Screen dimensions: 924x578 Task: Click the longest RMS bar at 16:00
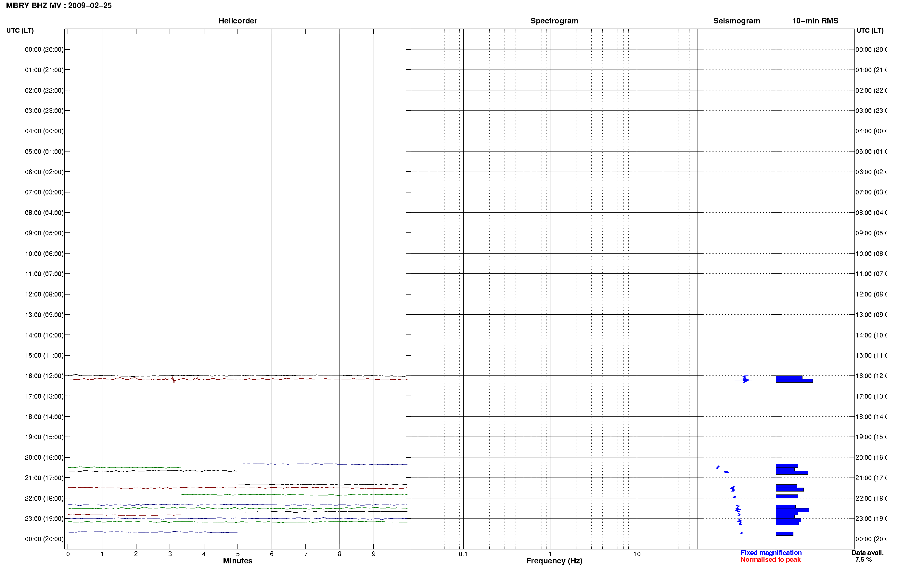[794, 381]
